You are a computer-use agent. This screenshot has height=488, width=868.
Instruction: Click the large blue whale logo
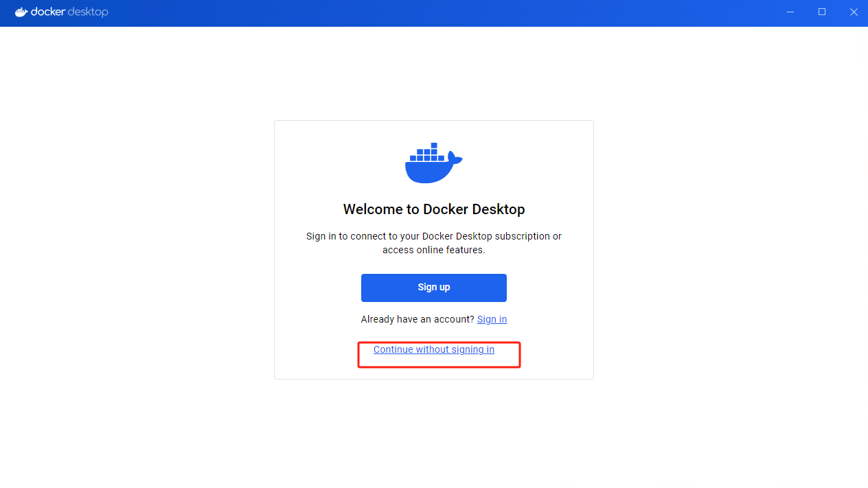433,163
